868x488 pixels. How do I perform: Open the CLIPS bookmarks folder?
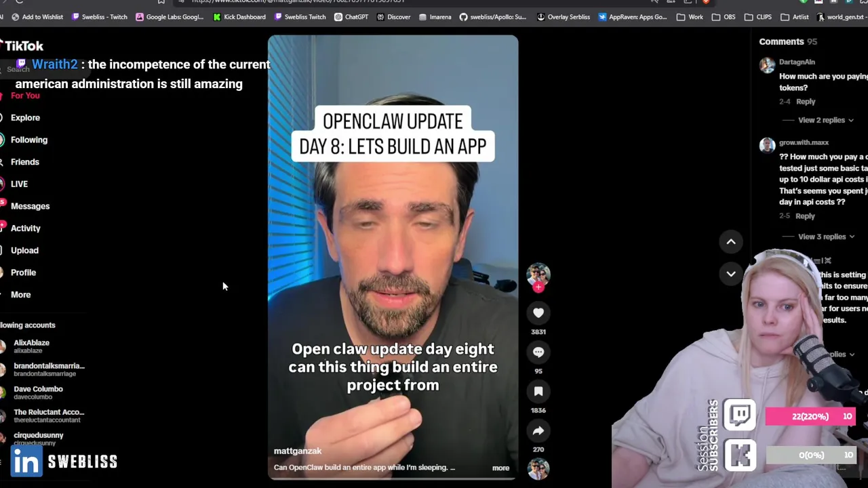757,17
